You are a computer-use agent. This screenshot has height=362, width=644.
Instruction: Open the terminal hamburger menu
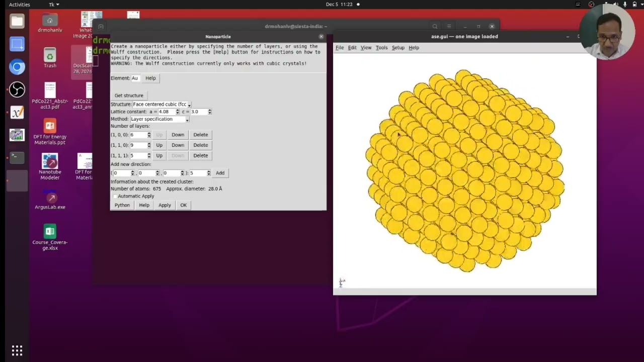pos(449,27)
